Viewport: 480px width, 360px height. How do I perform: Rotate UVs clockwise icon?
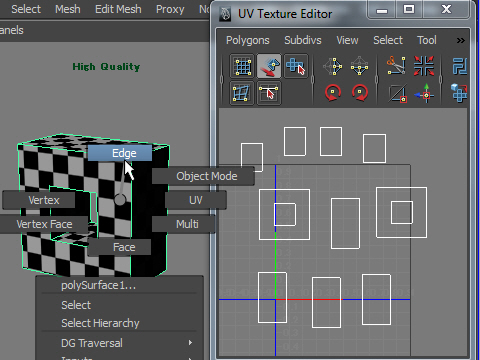click(x=360, y=93)
